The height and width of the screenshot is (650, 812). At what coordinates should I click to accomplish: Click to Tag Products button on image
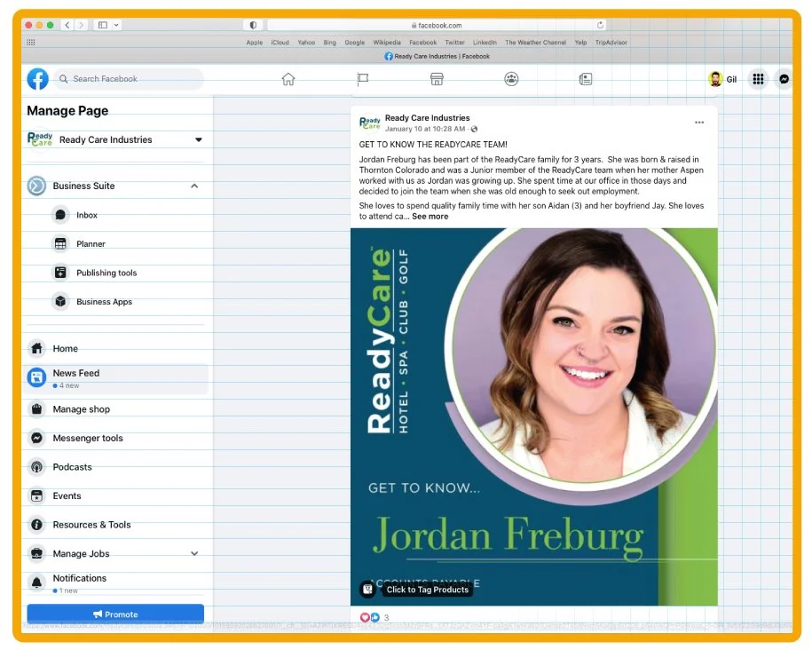[x=427, y=590]
